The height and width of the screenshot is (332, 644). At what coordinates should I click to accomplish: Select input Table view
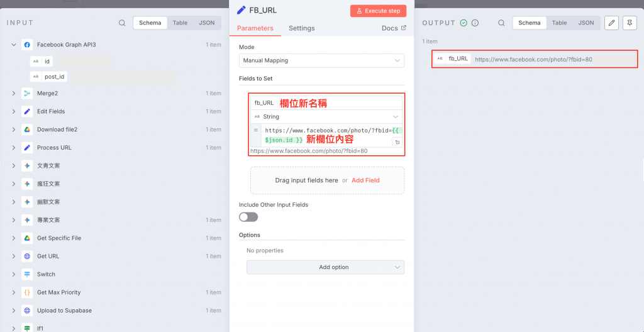click(180, 23)
